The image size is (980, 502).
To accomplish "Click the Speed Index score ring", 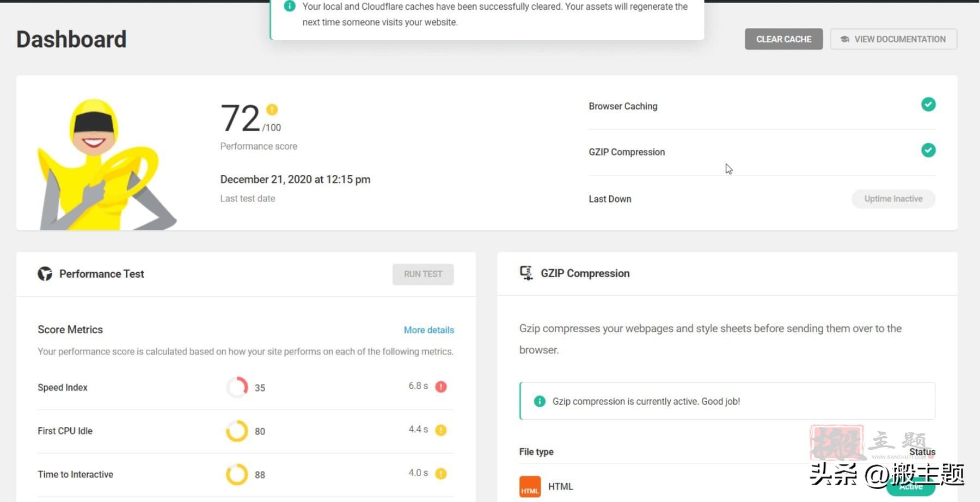I will coord(237,387).
